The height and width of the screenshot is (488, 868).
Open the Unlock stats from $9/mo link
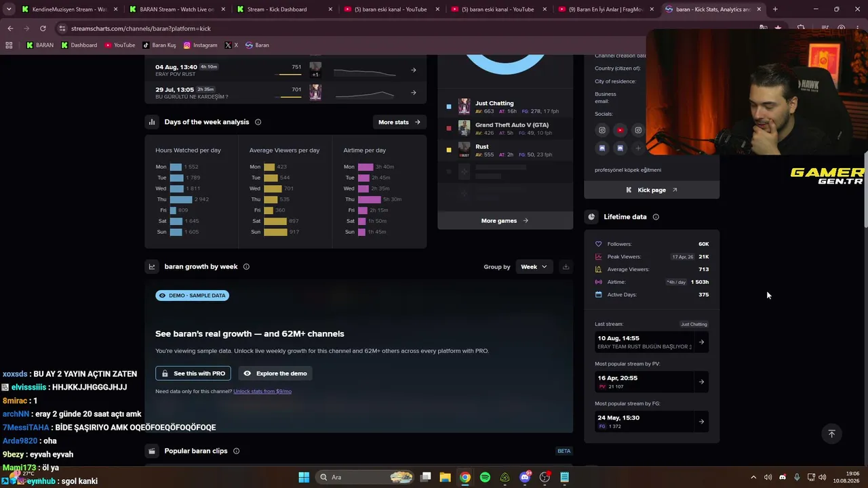pyautogui.click(x=262, y=391)
